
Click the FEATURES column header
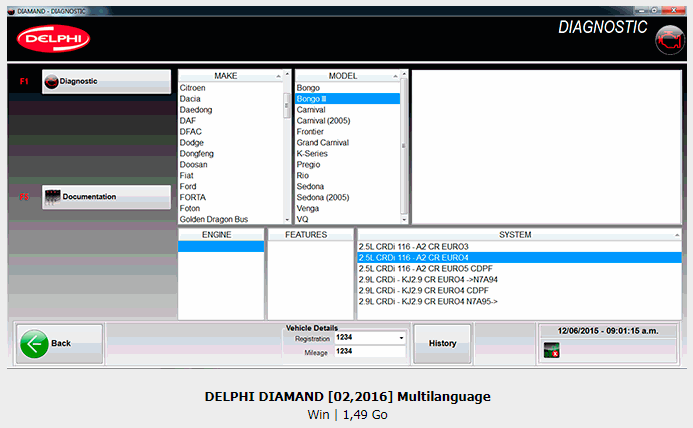(x=310, y=235)
